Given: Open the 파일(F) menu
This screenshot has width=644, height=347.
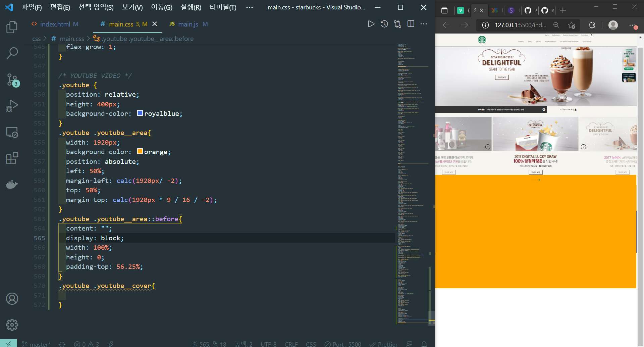Looking at the screenshot, I should coord(32,7).
